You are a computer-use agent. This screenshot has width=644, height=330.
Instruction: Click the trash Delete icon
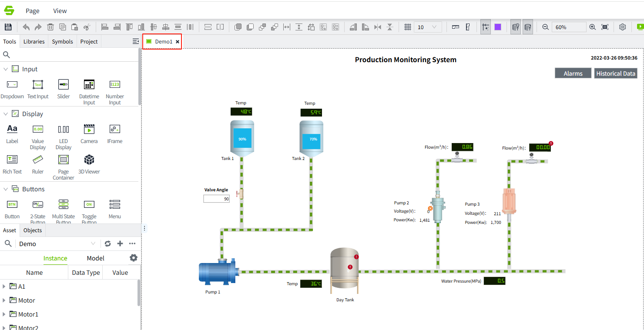50,27
